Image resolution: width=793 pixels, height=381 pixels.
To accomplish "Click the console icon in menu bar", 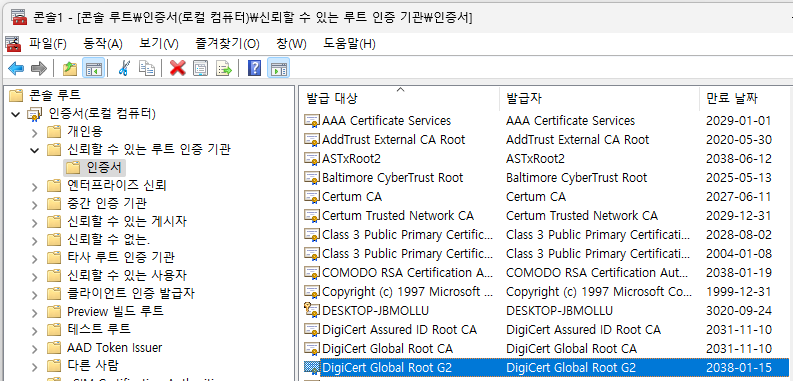I will pos(13,44).
